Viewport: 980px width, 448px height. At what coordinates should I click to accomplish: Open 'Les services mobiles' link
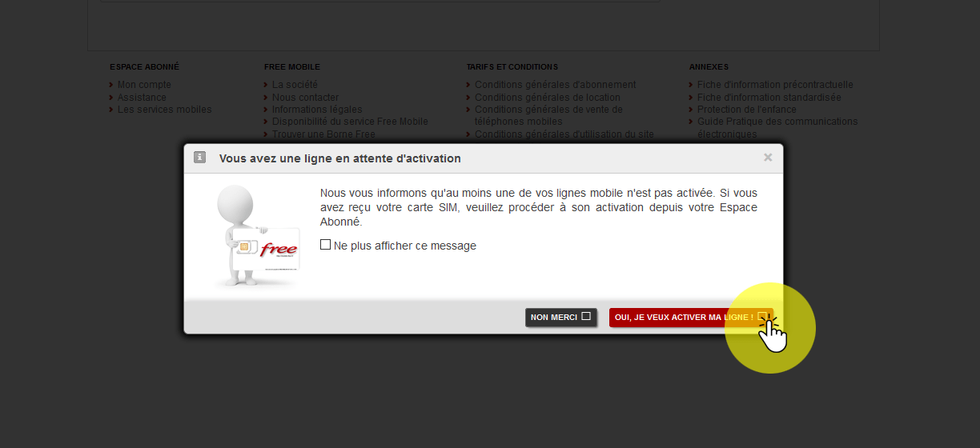pos(164,110)
